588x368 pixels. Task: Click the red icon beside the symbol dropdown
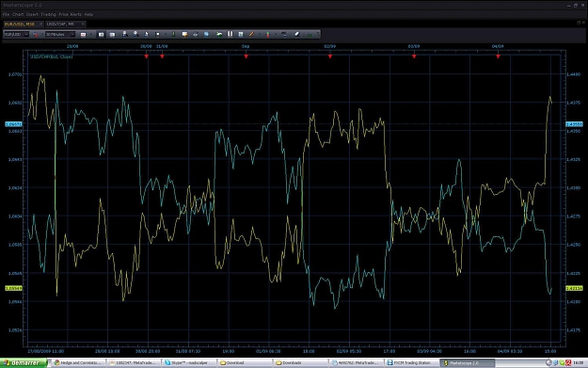pos(36,34)
